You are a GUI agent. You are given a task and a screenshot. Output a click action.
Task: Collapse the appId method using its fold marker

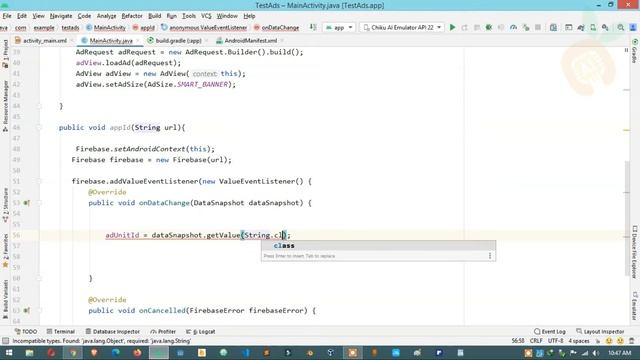point(40,127)
